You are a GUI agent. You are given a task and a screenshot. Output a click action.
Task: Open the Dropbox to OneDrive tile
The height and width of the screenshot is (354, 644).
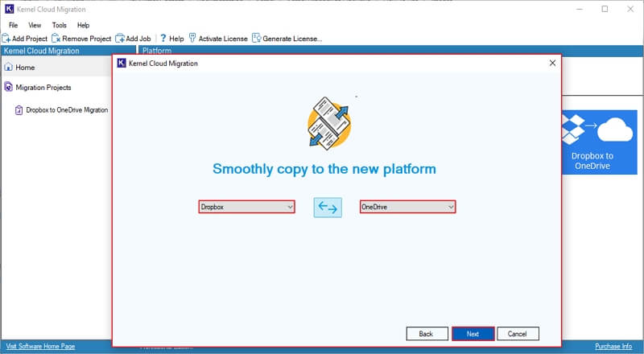point(599,142)
